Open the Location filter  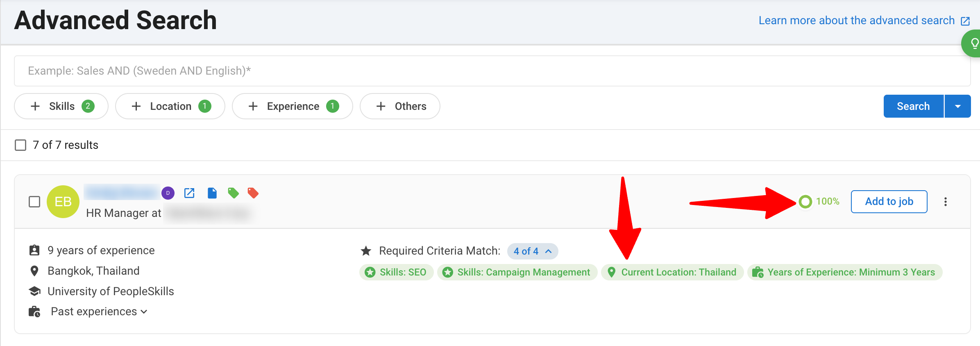(x=170, y=106)
